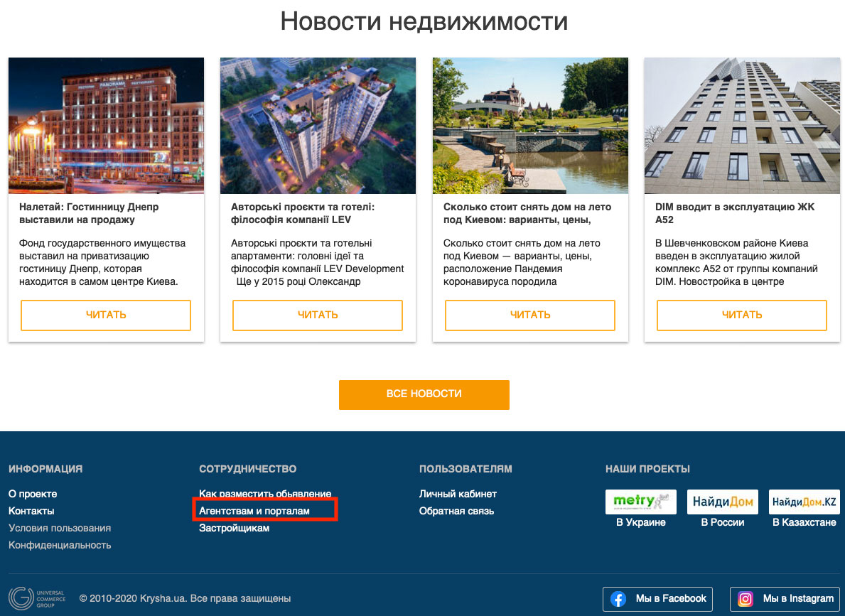This screenshot has width=845, height=616.
Task: Click summary text starting В Шевченковском районе Киева
Action: click(736, 262)
